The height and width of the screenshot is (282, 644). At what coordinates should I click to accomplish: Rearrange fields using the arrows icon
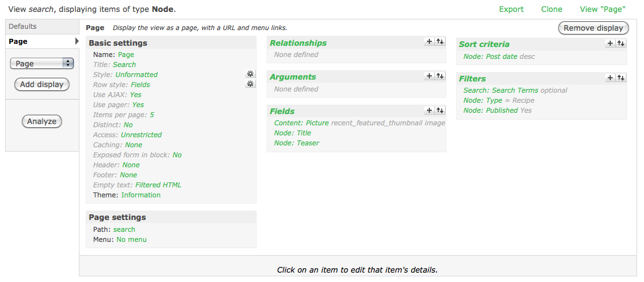point(440,110)
